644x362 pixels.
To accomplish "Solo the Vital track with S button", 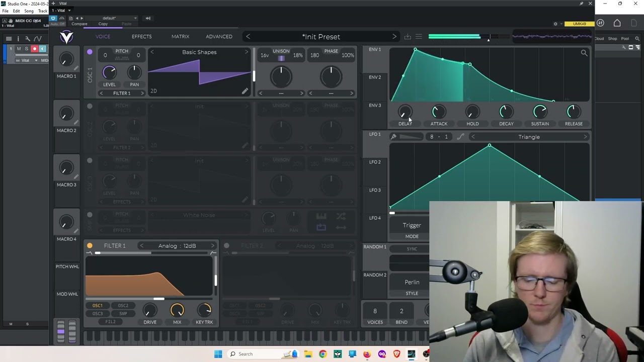I will click(27, 49).
